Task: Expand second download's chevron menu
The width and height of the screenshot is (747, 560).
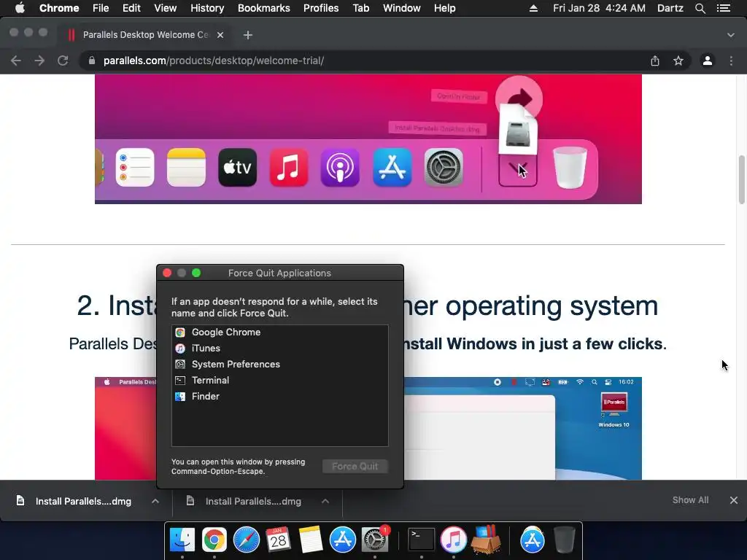Action: 325,501
